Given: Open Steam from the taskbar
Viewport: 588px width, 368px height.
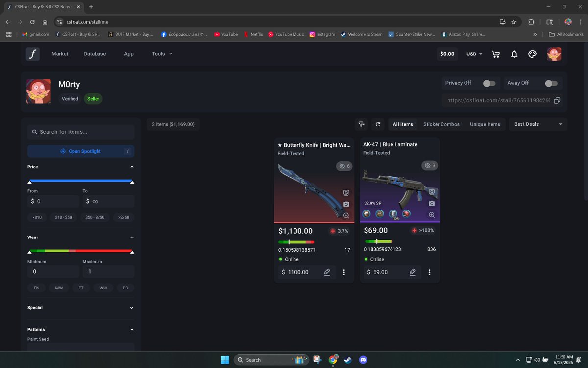Looking at the screenshot, I should [x=347, y=360].
